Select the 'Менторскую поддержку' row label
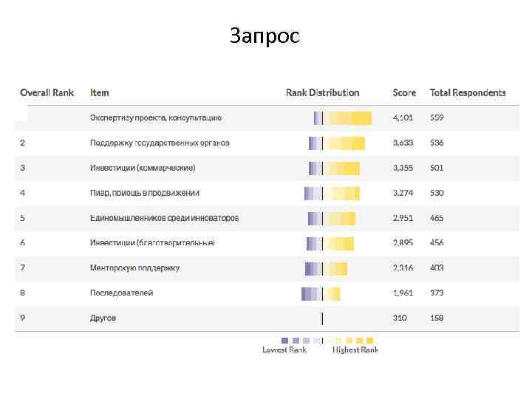 pyautogui.click(x=134, y=268)
